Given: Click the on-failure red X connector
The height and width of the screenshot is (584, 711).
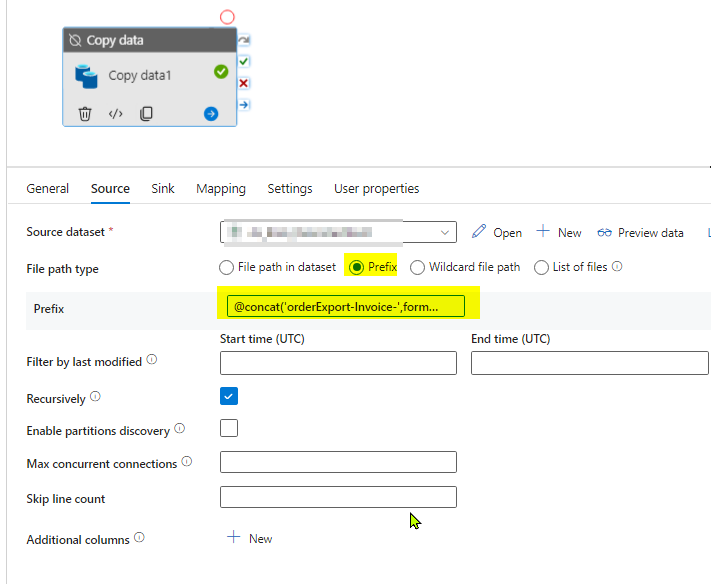Looking at the screenshot, I should point(244,83).
